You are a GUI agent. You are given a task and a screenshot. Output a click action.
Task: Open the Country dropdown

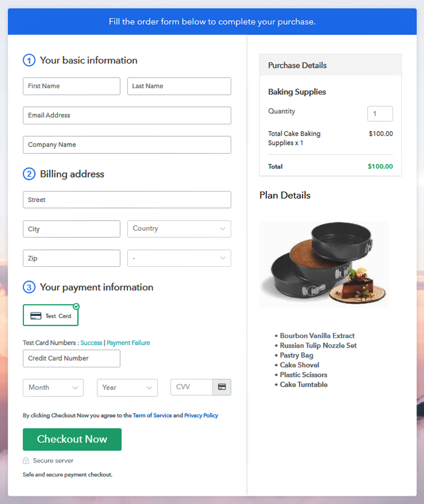tap(179, 229)
